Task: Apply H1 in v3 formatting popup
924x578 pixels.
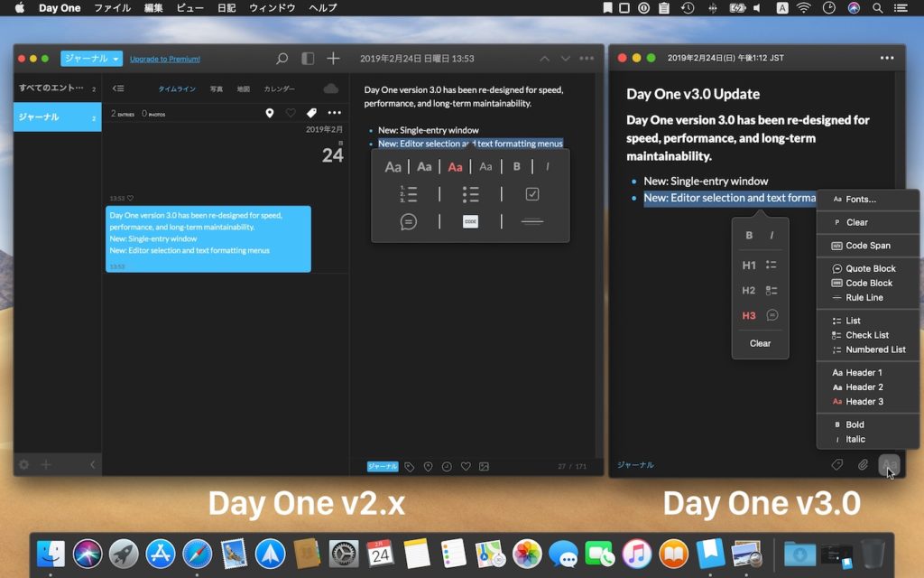Action: pos(749,266)
